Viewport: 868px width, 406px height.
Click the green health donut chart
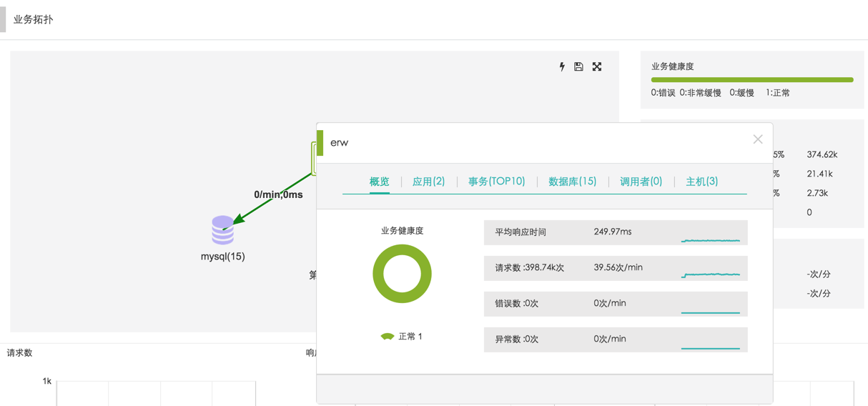(402, 274)
